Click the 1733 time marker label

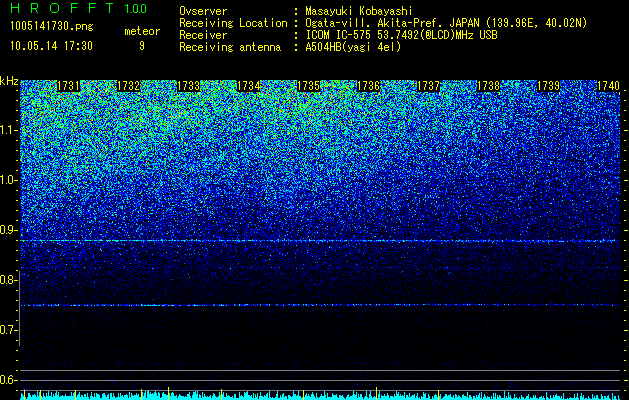[x=189, y=86]
